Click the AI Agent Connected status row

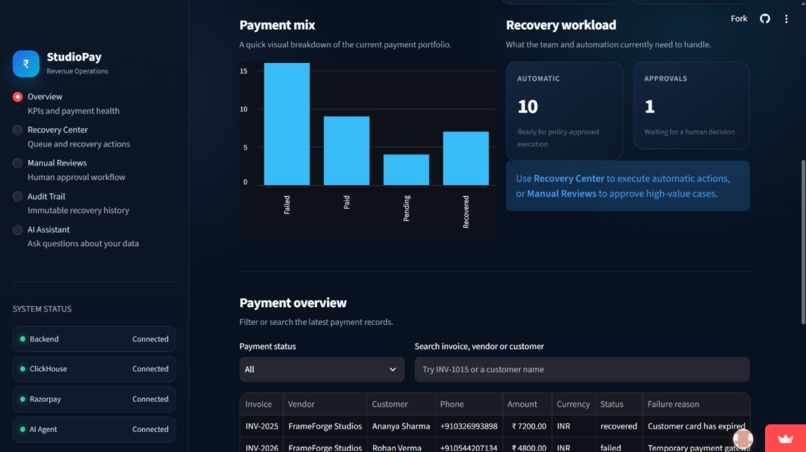pos(94,429)
